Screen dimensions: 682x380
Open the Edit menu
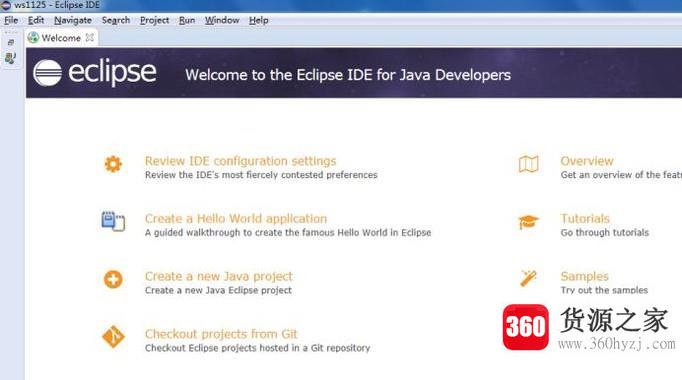point(36,20)
